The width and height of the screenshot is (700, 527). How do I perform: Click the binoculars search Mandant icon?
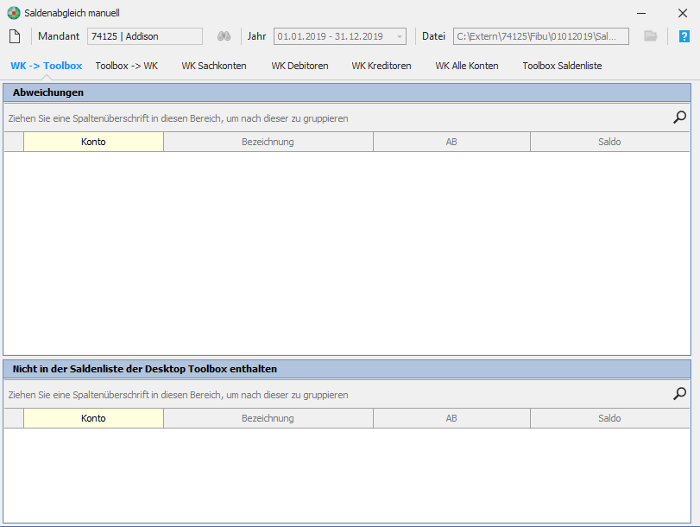224,36
